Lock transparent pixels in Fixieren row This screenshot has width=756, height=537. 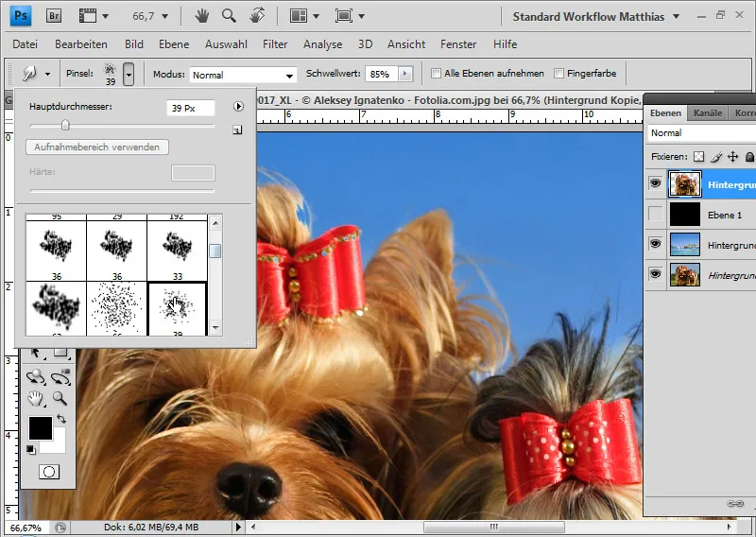[698, 156]
